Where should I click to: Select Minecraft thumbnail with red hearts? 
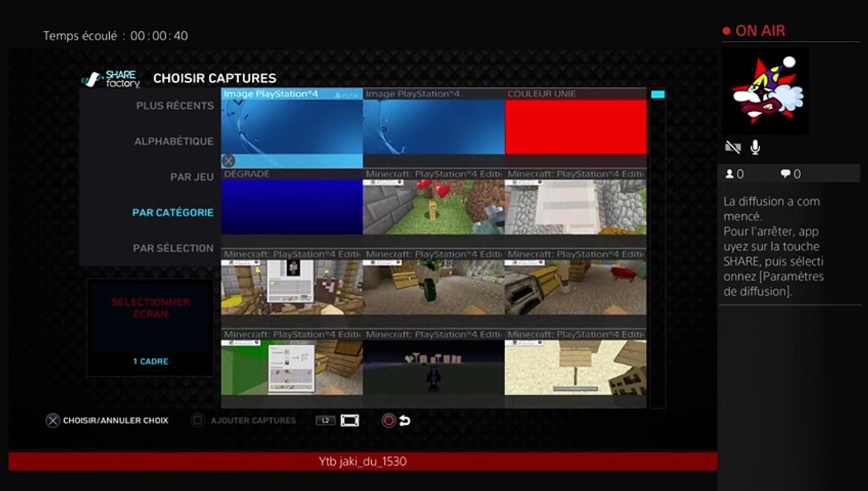click(x=433, y=207)
